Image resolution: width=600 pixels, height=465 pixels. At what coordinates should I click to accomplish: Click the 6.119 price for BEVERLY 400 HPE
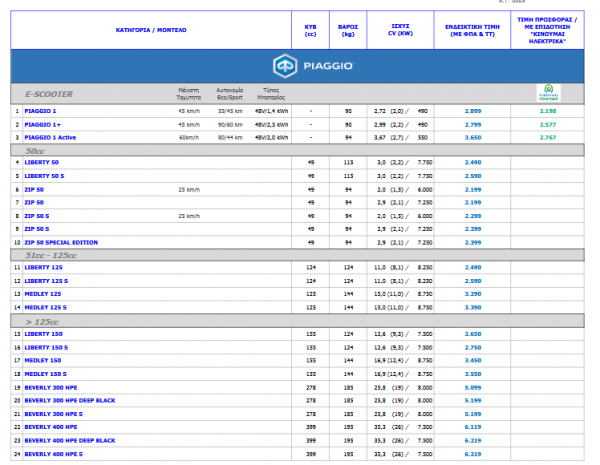[473, 427]
